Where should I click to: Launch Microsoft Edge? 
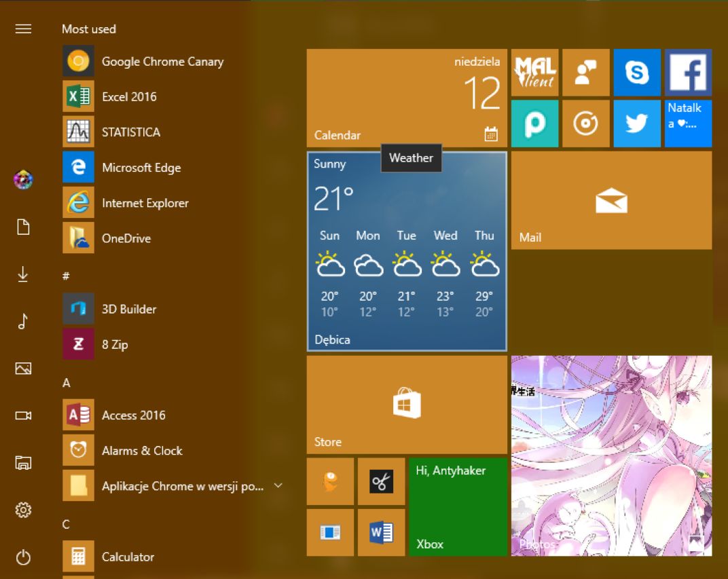[122, 167]
